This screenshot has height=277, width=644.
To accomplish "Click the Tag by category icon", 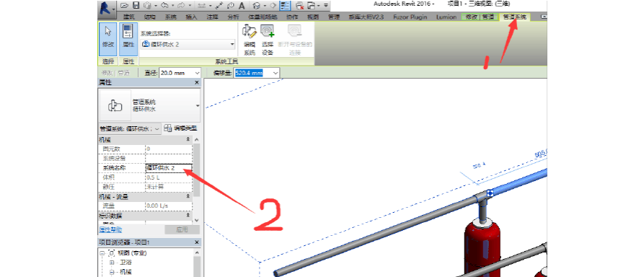I will pyautogui.click(x=230, y=6).
